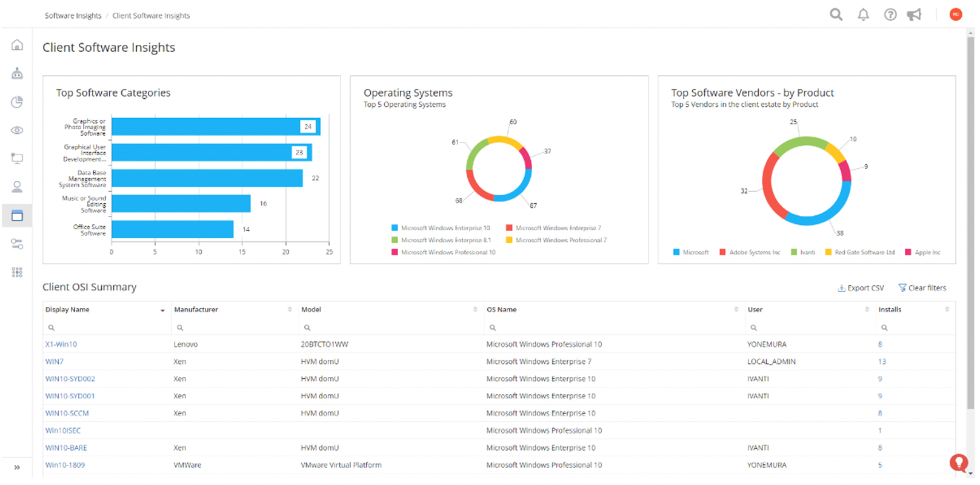Click Client Software Insights breadcrumb

pyautogui.click(x=151, y=16)
